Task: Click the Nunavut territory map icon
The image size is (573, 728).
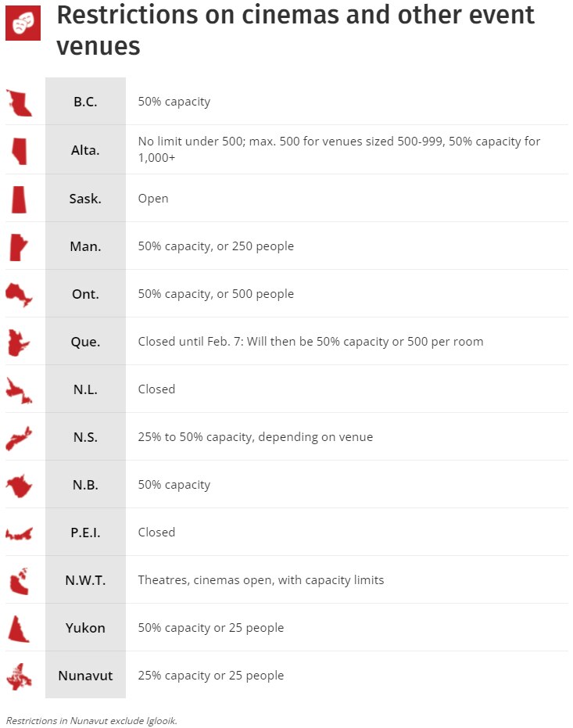Action: tap(19, 676)
